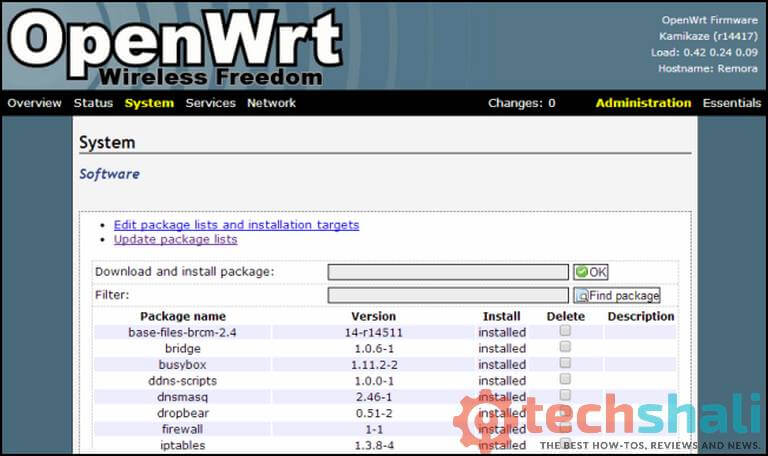The height and width of the screenshot is (456, 768).
Task: Open Edit package lists and installation targets
Action: tap(237, 225)
